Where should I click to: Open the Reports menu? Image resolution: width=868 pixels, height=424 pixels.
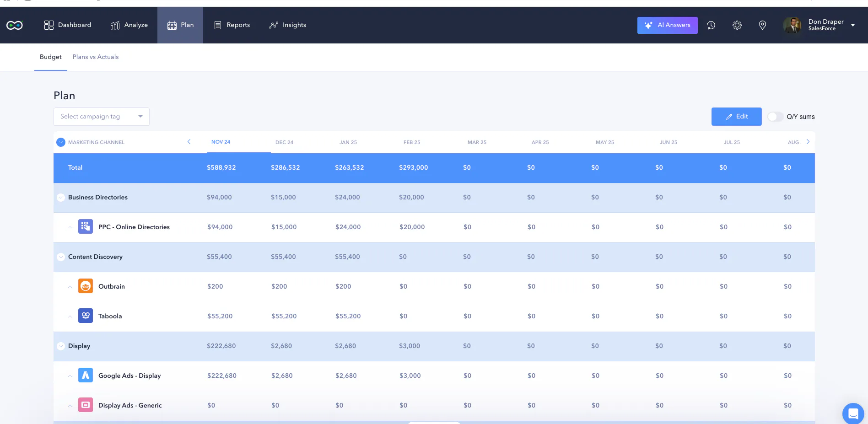click(232, 25)
